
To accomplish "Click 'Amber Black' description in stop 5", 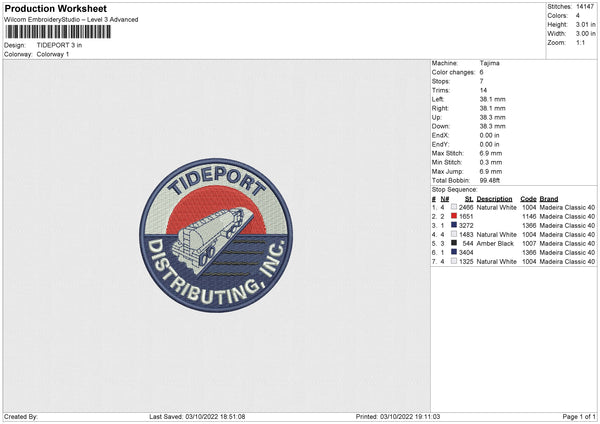I will coord(495,243).
